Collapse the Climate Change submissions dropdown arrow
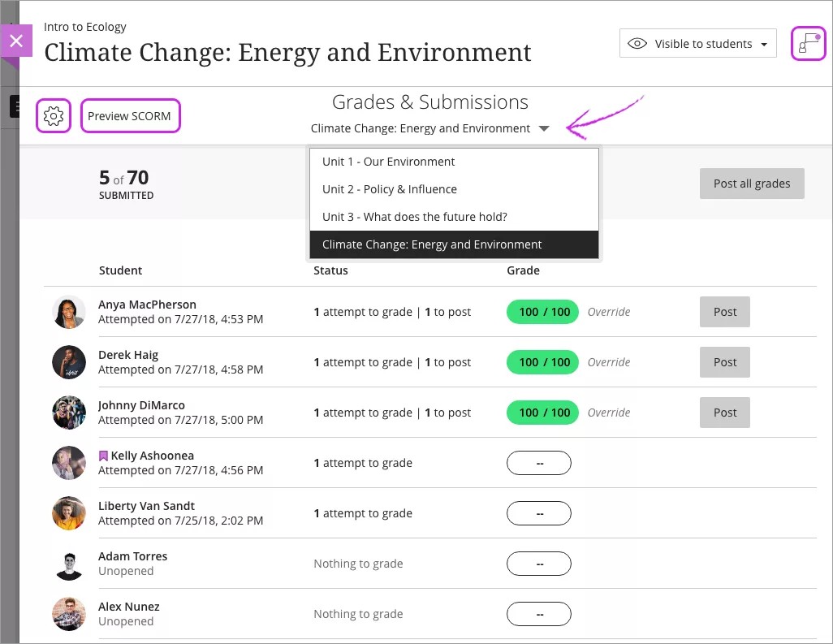833x644 pixels. coord(544,128)
